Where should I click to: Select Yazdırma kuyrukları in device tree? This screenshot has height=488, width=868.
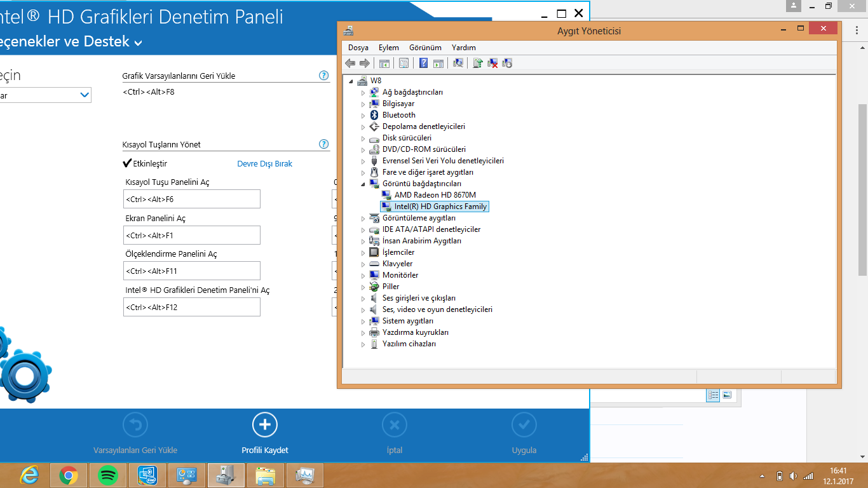tap(416, 332)
